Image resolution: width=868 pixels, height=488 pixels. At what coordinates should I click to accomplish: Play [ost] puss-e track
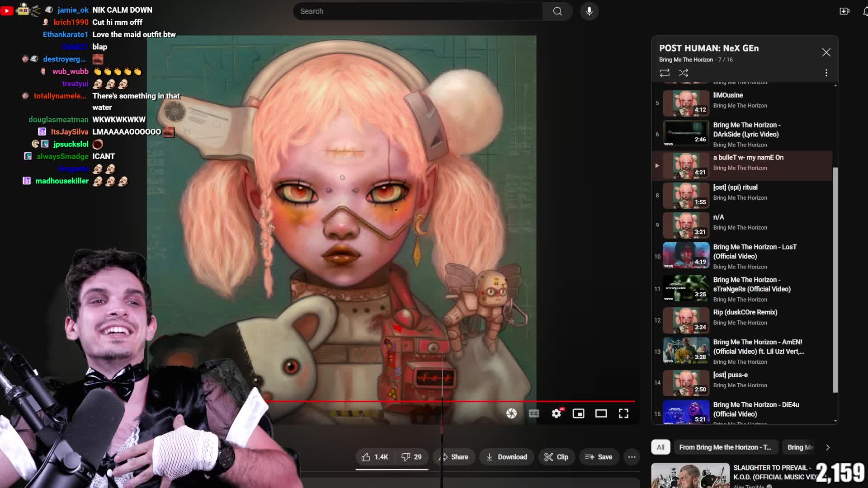743,383
